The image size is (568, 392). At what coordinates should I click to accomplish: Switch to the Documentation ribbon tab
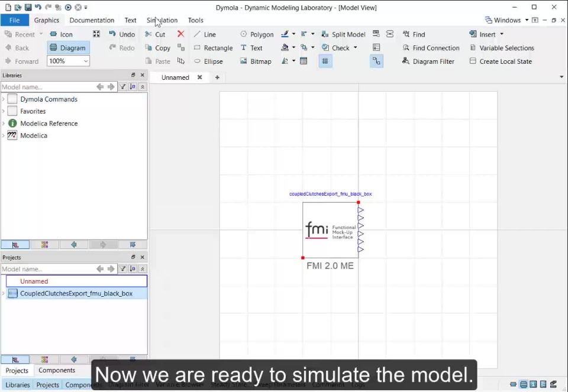tap(92, 20)
